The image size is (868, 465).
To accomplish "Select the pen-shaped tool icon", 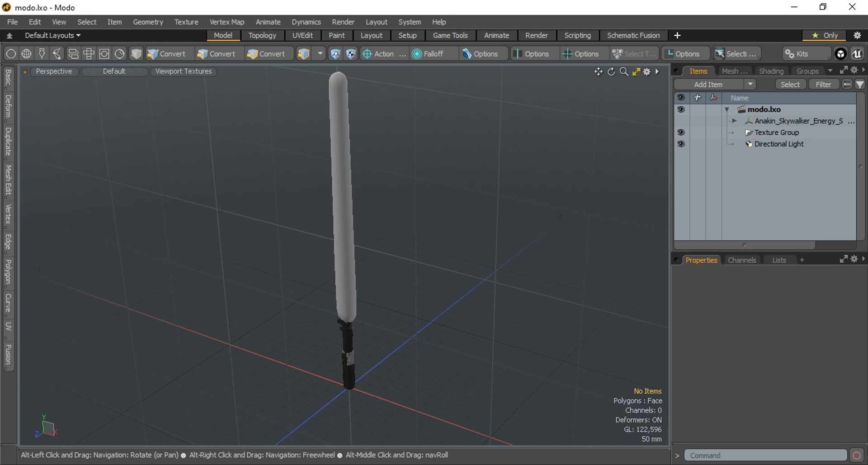I will tap(42, 54).
